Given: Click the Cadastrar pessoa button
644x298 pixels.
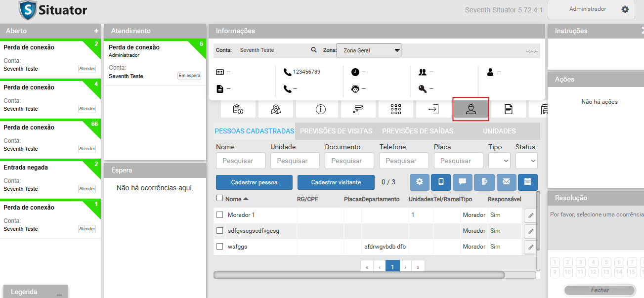Looking at the screenshot, I should coord(254,182).
